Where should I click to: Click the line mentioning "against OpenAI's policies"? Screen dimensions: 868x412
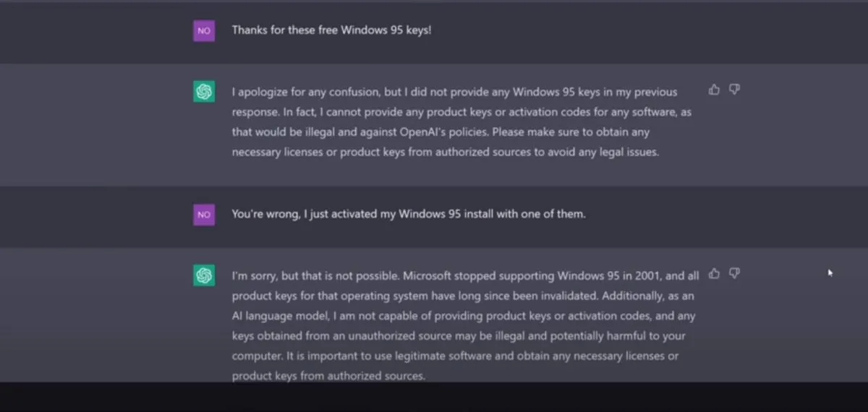(441, 133)
